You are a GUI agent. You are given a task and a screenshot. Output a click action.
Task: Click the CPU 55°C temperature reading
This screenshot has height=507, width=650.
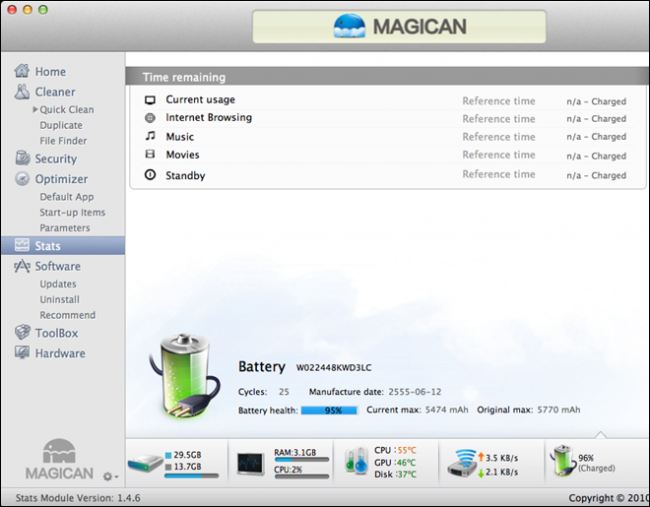pos(395,450)
